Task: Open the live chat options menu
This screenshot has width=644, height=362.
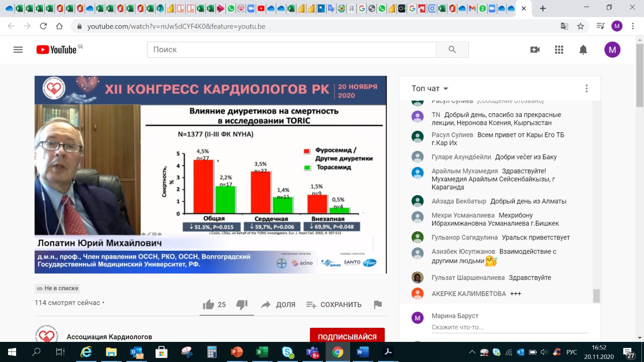Action: tap(586, 88)
